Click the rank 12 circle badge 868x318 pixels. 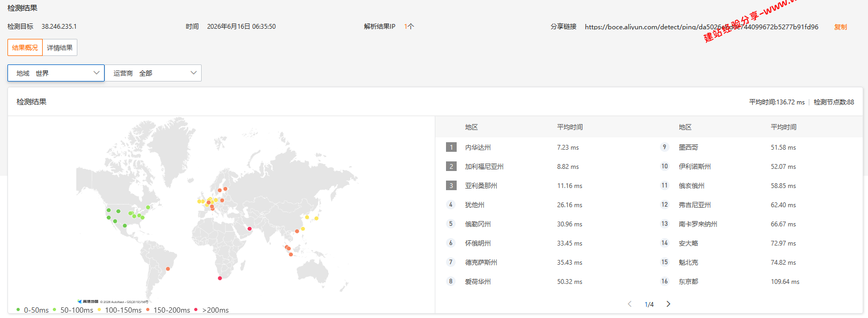pyautogui.click(x=664, y=205)
